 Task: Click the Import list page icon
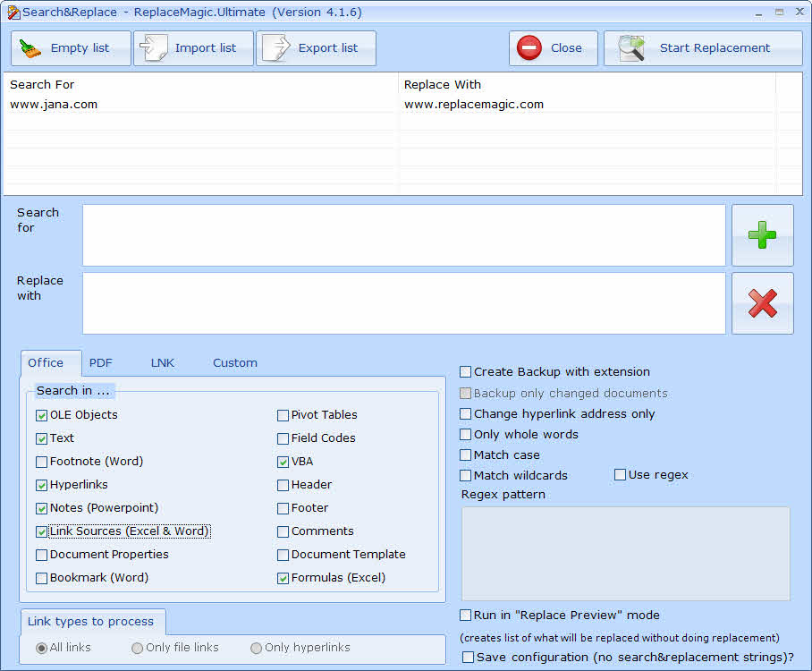click(x=154, y=47)
